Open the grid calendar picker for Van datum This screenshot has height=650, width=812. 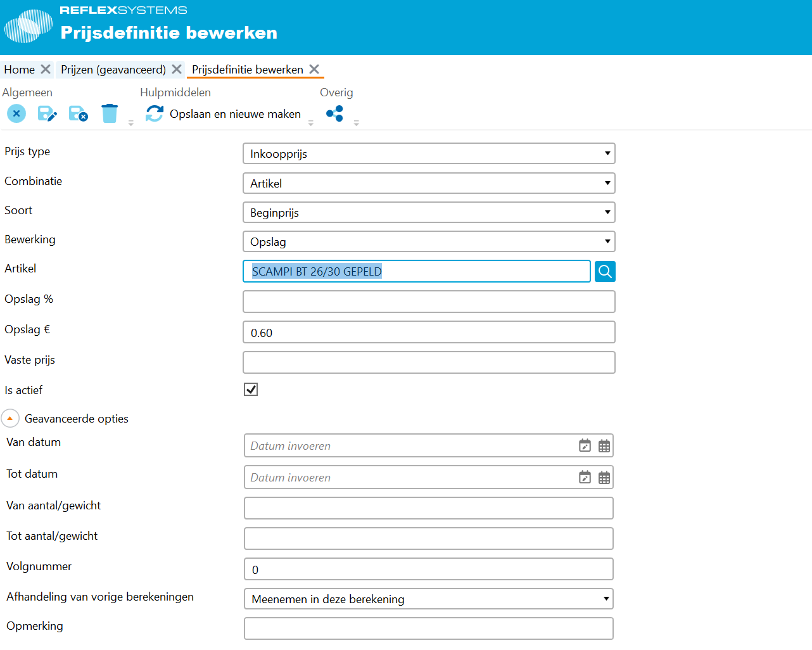point(604,446)
